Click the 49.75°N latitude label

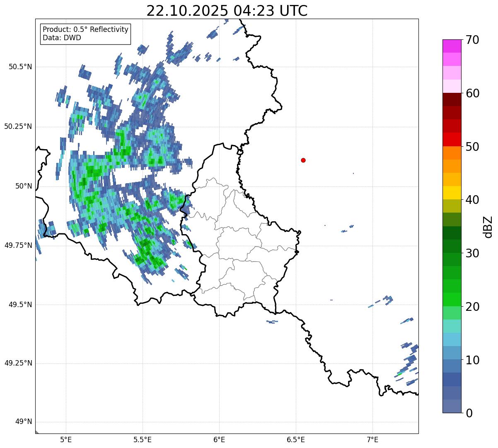click(x=18, y=245)
